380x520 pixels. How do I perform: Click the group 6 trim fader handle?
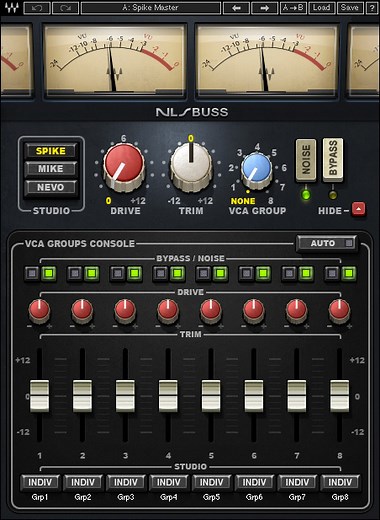[x=254, y=396]
